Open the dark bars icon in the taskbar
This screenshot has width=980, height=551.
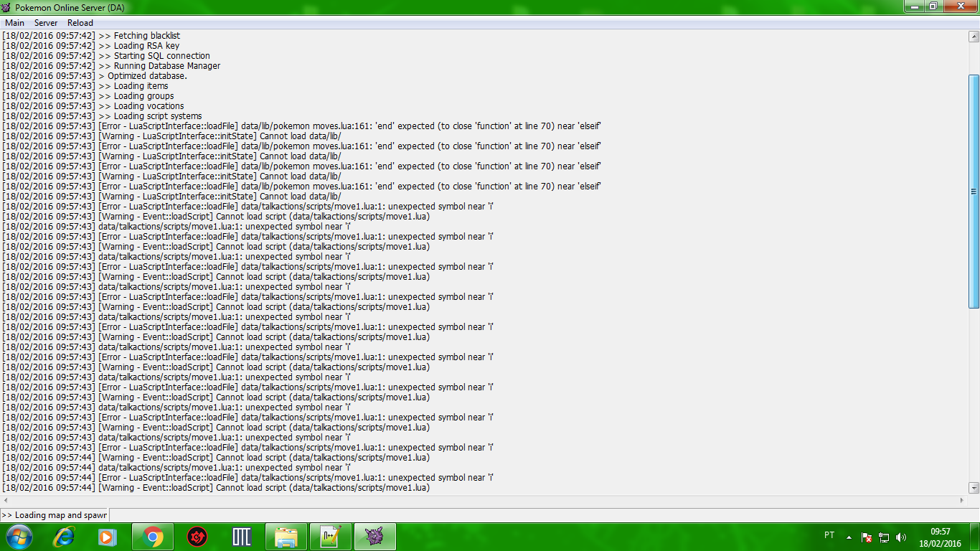(x=242, y=537)
